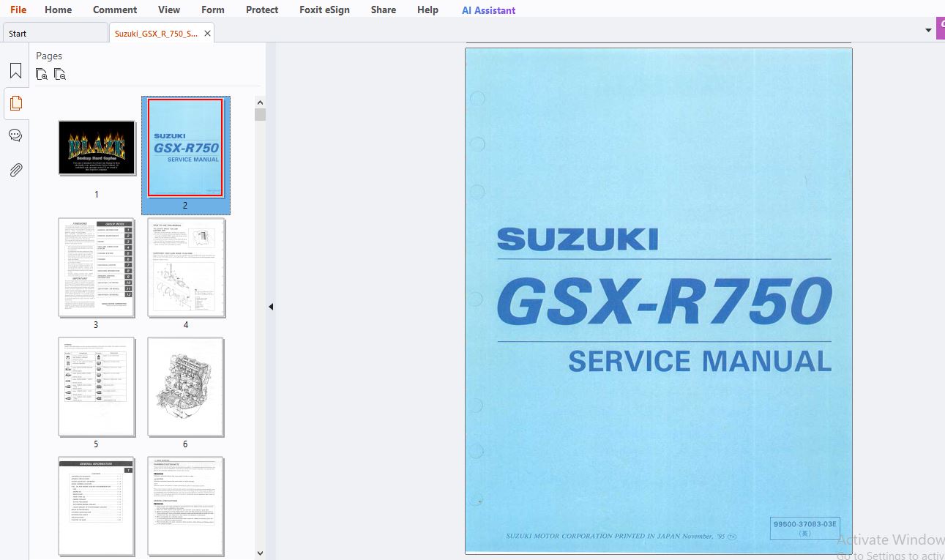Screen dimensions: 945x560
Task: Close the Suzuki_GSX_R_750 document tab
Action: [207, 34]
